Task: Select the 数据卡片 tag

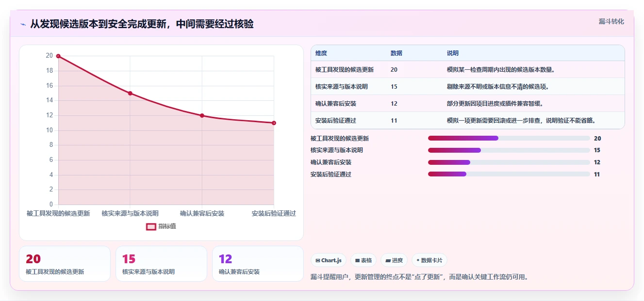Action: [429, 260]
